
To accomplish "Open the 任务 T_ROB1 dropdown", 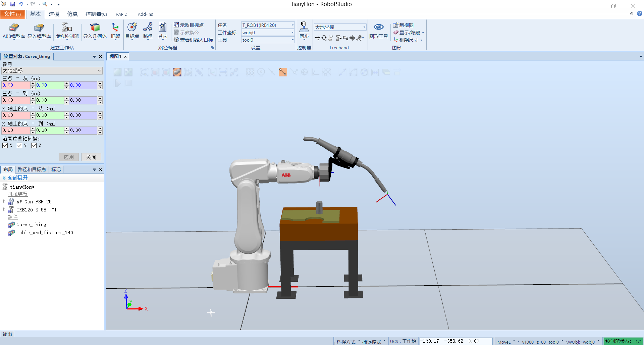I will pos(268,25).
